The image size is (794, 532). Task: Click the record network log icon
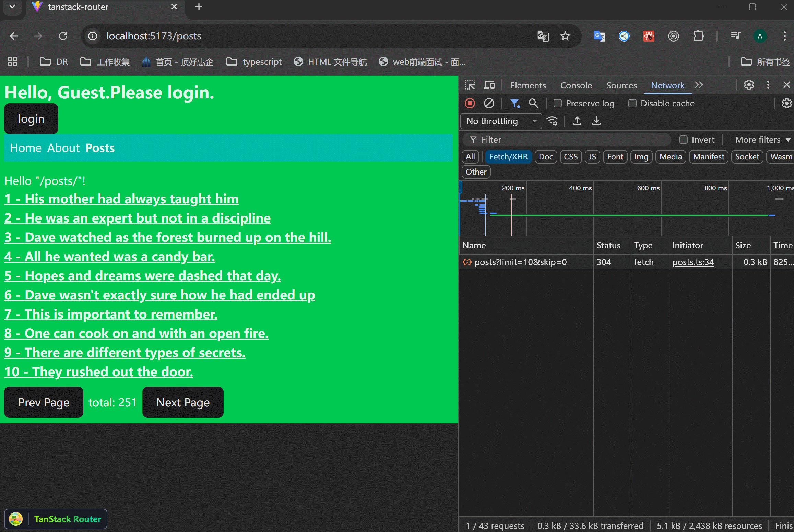[470, 103]
